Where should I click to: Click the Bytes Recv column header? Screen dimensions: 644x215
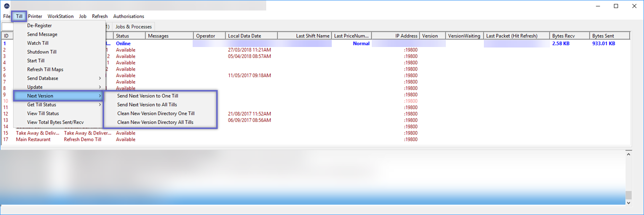(x=563, y=36)
